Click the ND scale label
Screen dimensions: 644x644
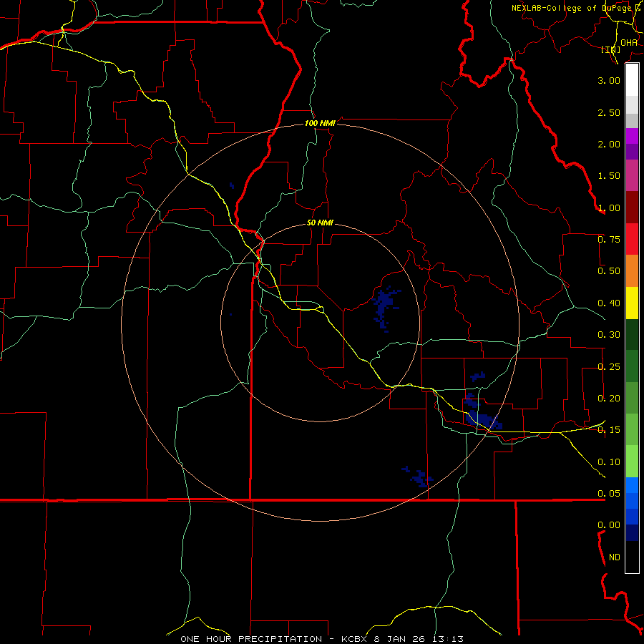pos(615,557)
